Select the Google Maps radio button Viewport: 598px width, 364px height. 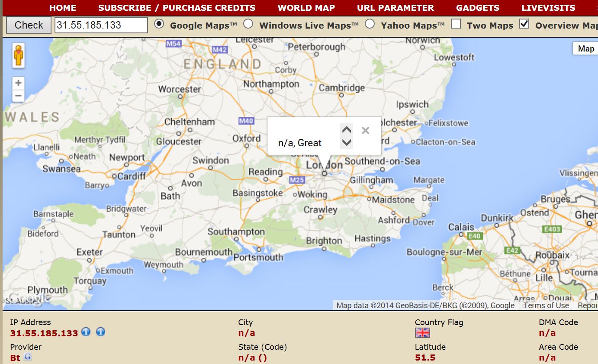(x=159, y=24)
